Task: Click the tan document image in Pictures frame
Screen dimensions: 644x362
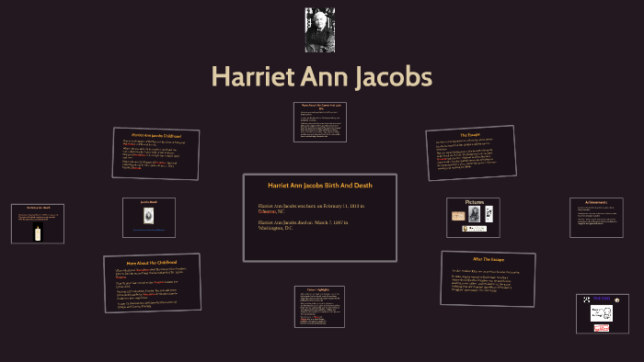Action: (458, 216)
